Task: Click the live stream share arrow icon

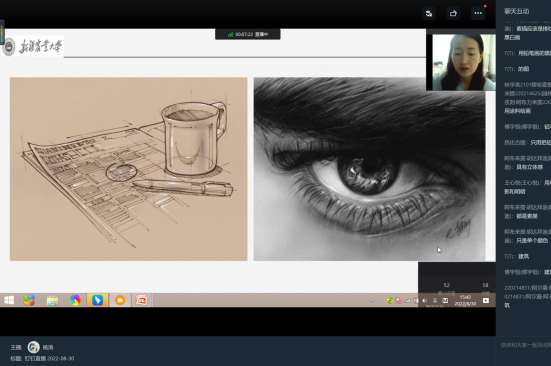Action: tap(453, 13)
